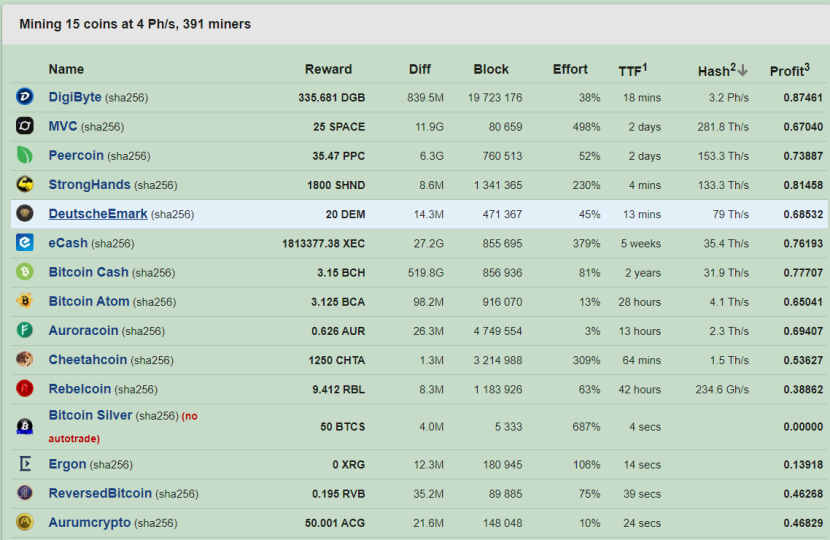Sort by the Profit column header
Screen dimensions: 830x540
coord(790,70)
